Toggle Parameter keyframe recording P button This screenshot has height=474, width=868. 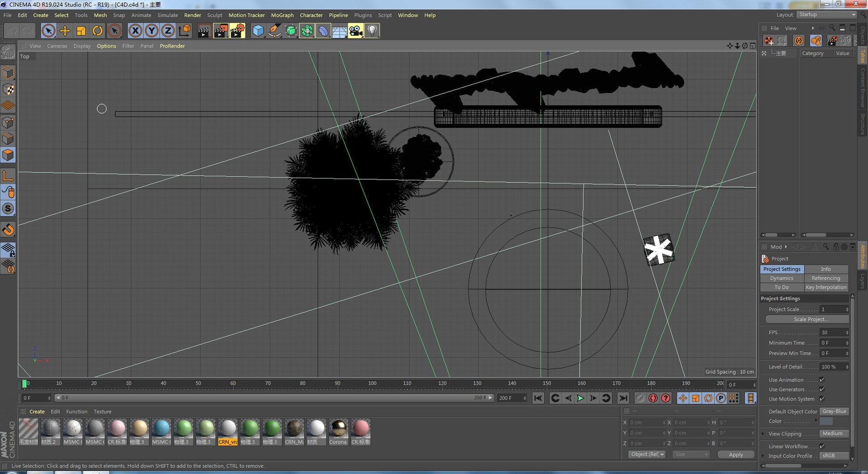721,398
